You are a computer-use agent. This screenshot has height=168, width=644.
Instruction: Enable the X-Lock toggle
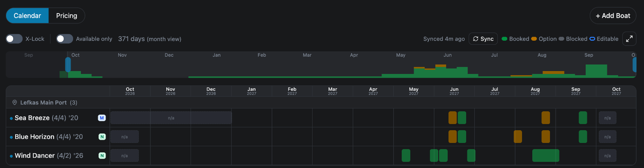tap(14, 39)
